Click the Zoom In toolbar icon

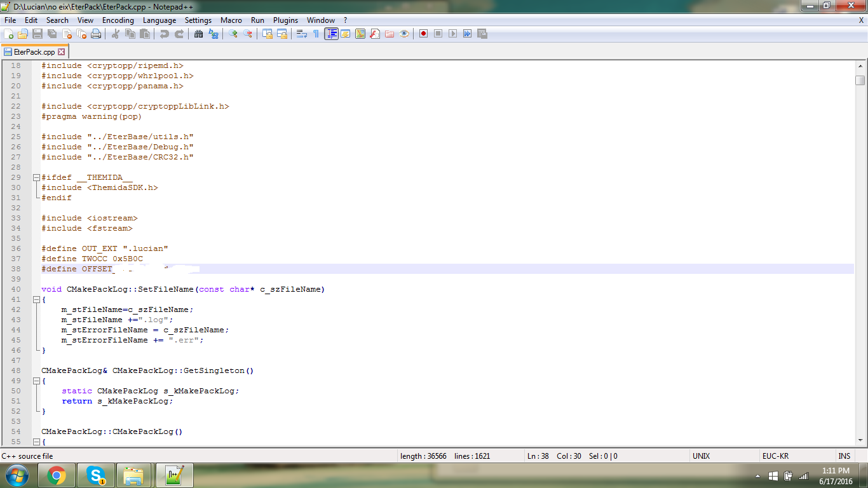[233, 34]
